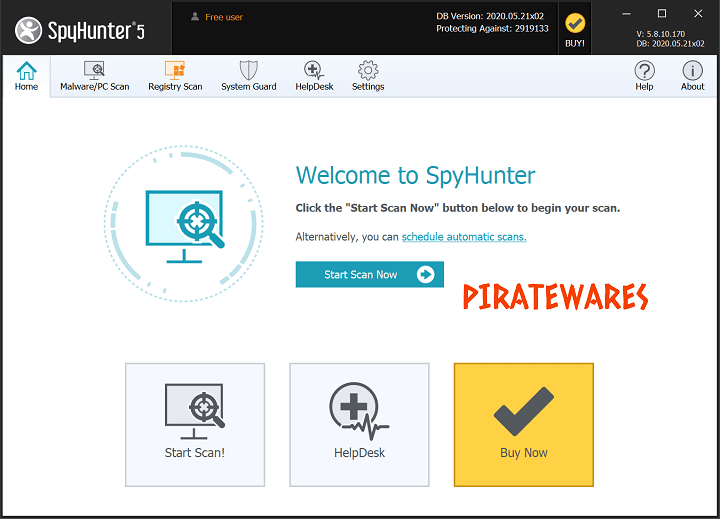Show the About information
The width and height of the screenshot is (720, 519).
point(692,76)
